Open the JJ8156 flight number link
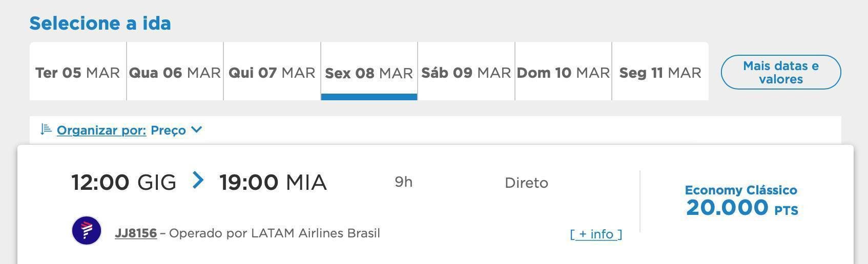 [x=136, y=233]
